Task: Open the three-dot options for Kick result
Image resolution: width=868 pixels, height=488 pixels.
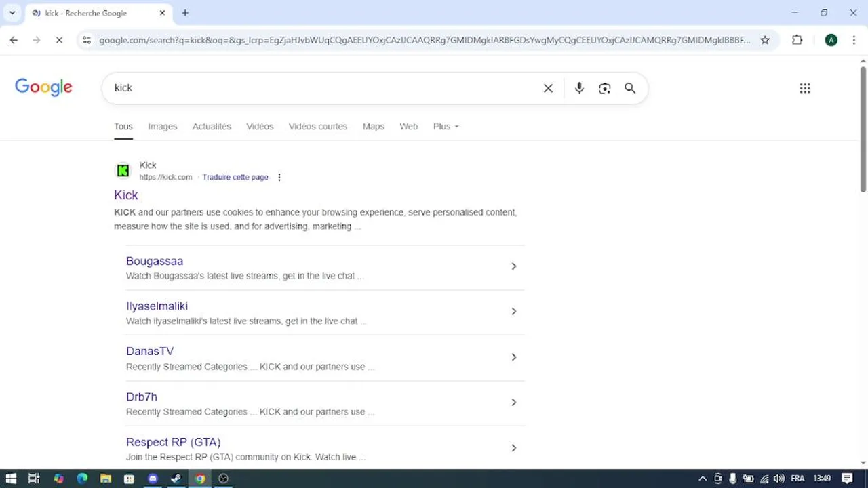Action: 279,178
